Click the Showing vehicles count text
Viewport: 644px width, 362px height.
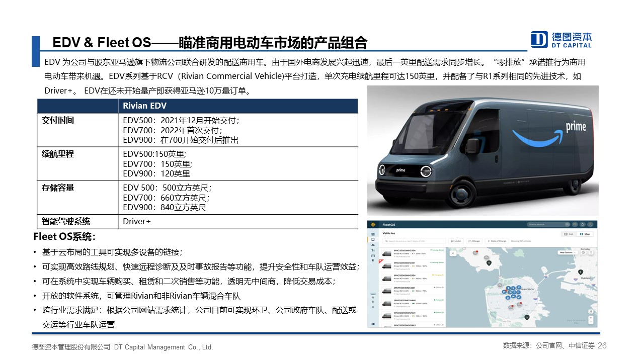pyautogui.click(x=521, y=241)
